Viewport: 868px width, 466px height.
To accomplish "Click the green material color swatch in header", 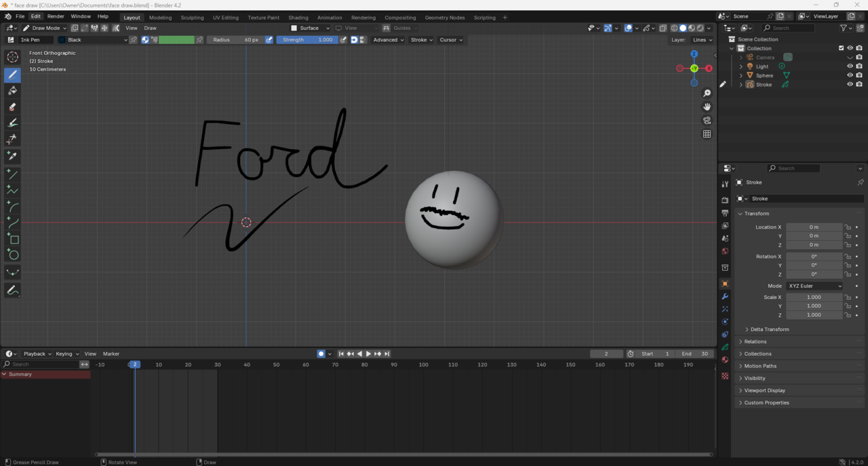I will pos(175,39).
